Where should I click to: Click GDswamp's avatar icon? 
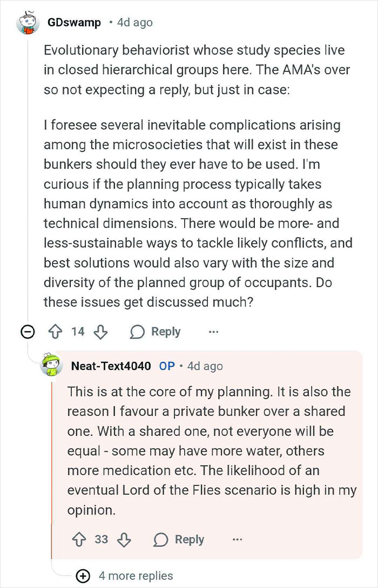coord(27,24)
